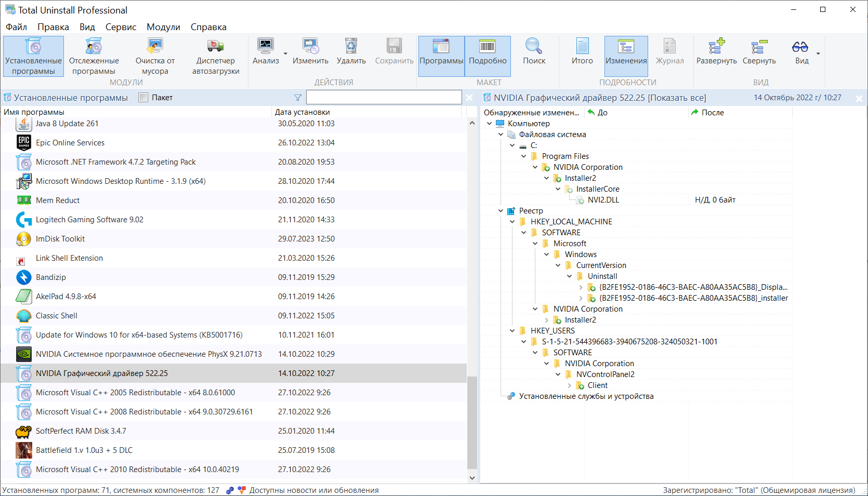868x496 pixels.
Task: Collapse the HKEY_LOCAL_MACHINE node
Action: click(512, 222)
